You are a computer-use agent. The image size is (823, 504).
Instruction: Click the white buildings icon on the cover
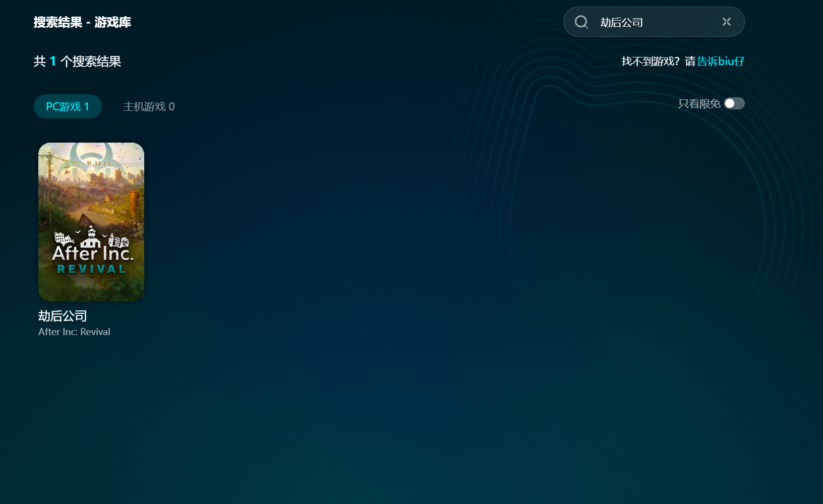[x=91, y=237]
